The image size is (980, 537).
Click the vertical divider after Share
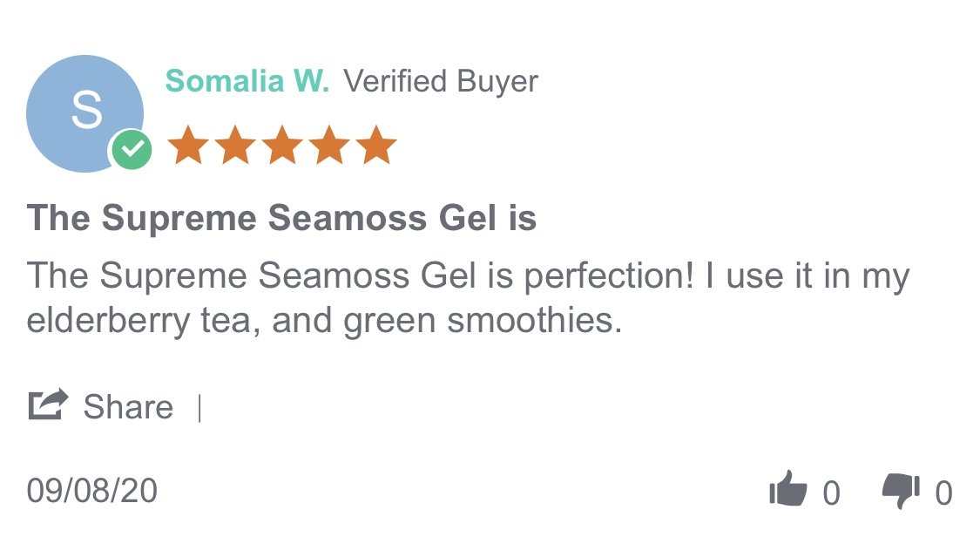point(199,407)
